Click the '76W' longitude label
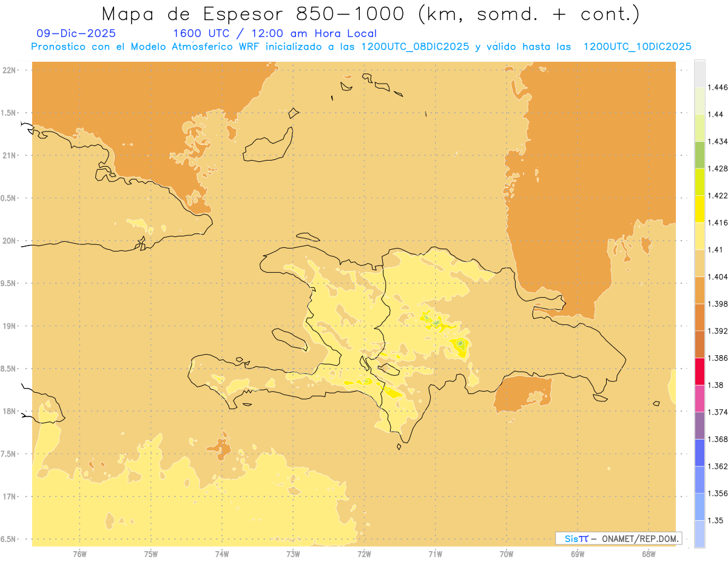 pos(79,554)
